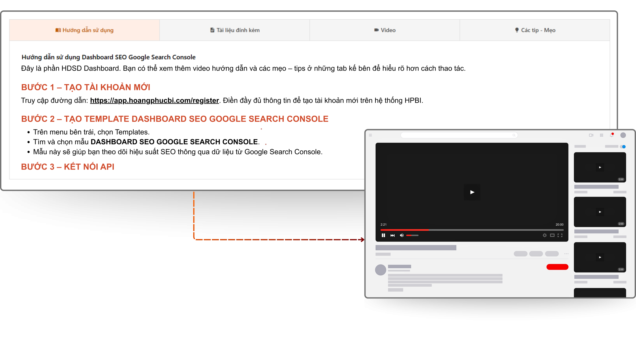Toggle the blue autoplay switch
This screenshot has height=364, width=636.
[x=623, y=146]
